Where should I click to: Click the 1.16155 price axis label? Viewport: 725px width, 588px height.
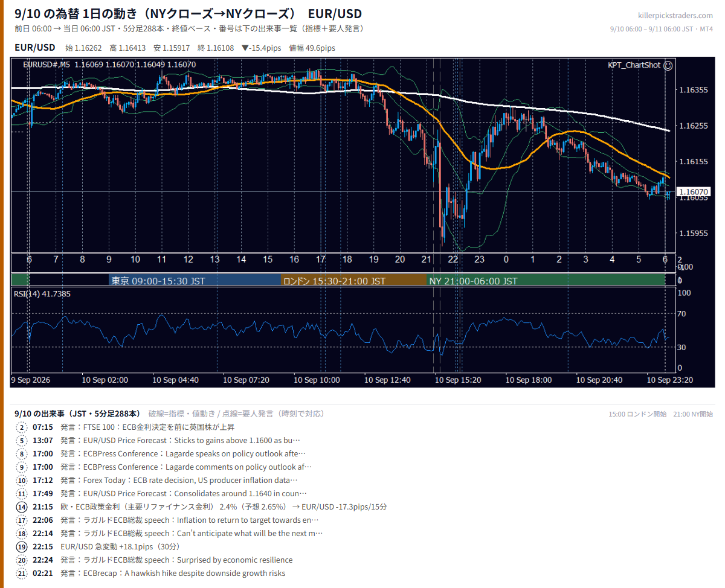[x=694, y=162]
